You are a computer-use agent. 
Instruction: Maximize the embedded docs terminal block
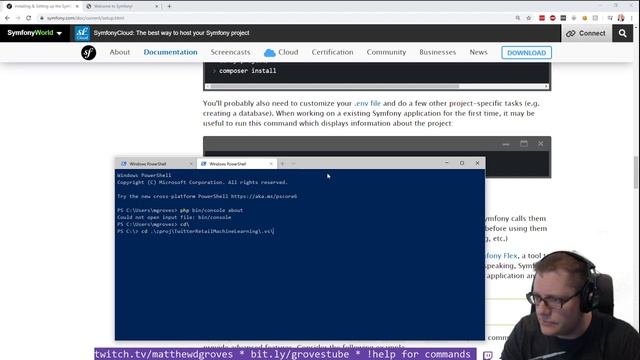524,144
